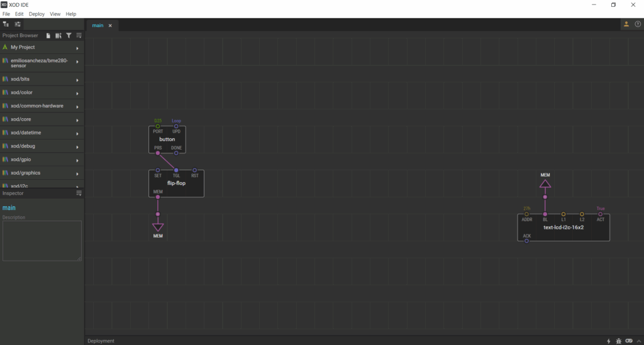Click the DONE output pin on button node
This screenshot has height=345, width=644.
(x=176, y=153)
